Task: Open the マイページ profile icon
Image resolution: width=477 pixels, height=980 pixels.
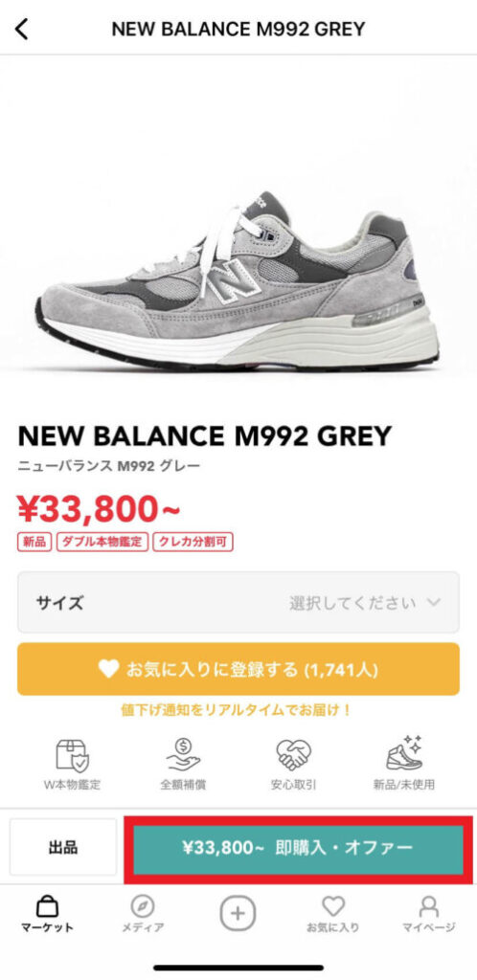Action: (x=429, y=906)
